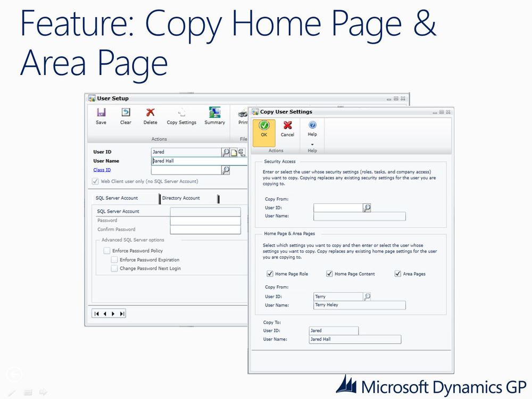Click the User Name field in User Setup

(199, 161)
